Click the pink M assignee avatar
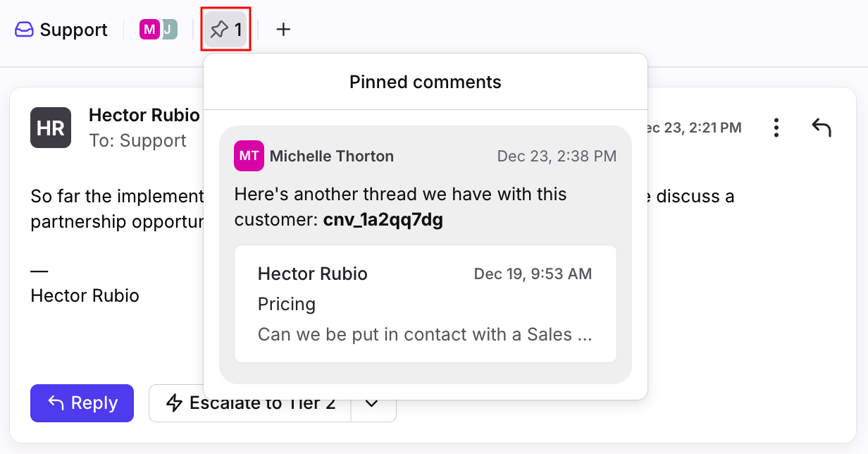Image resolution: width=868 pixels, height=454 pixels. [x=149, y=30]
